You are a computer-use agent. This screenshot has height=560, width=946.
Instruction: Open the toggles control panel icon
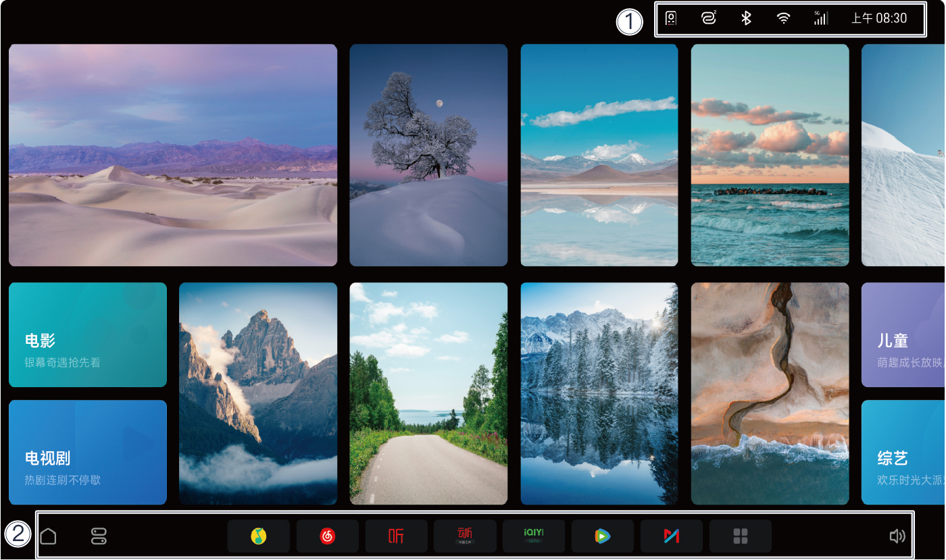(x=99, y=536)
